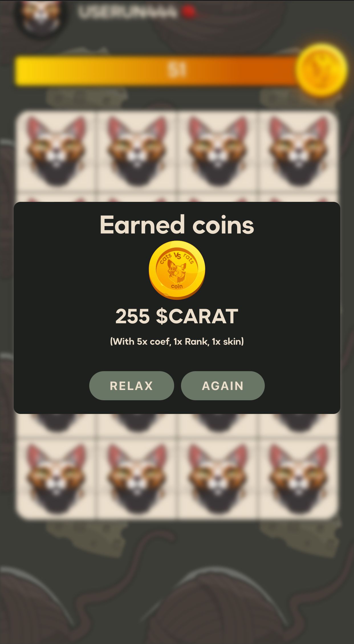Click the 255 $CARAT amount text

177,316
